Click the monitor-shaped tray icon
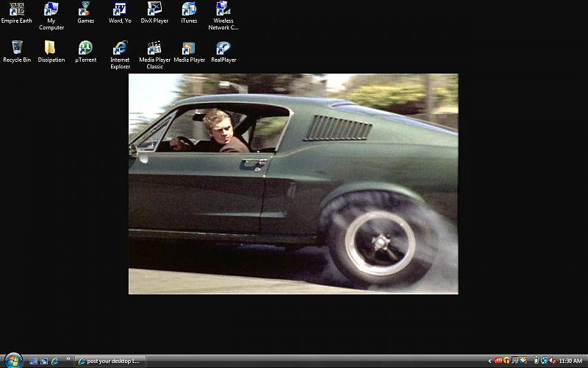The height and width of the screenshot is (368, 588). point(515,361)
